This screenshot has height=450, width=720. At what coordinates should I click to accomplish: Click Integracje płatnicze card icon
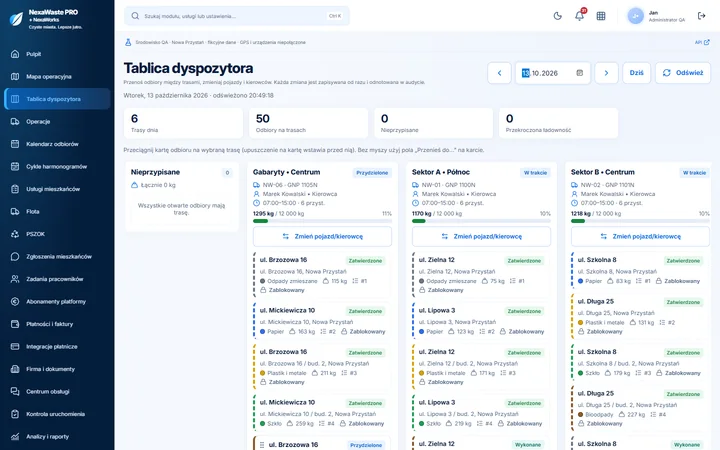coord(15,346)
